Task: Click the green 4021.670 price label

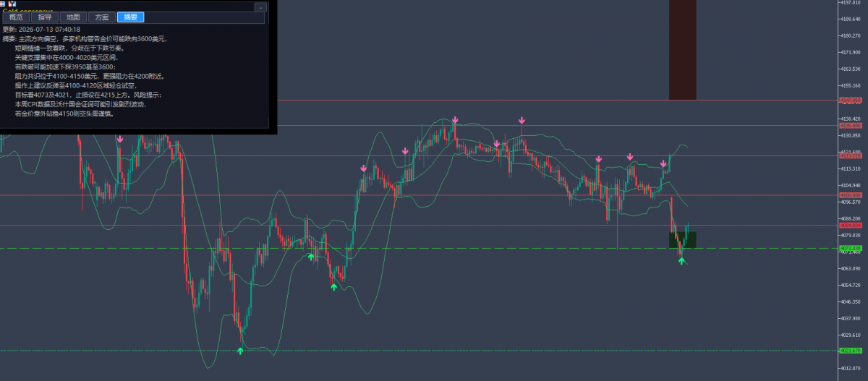Action: click(x=850, y=351)
